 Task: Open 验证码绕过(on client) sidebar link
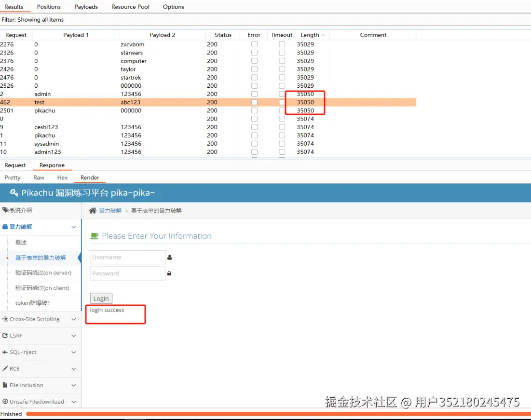click(42, 288)
